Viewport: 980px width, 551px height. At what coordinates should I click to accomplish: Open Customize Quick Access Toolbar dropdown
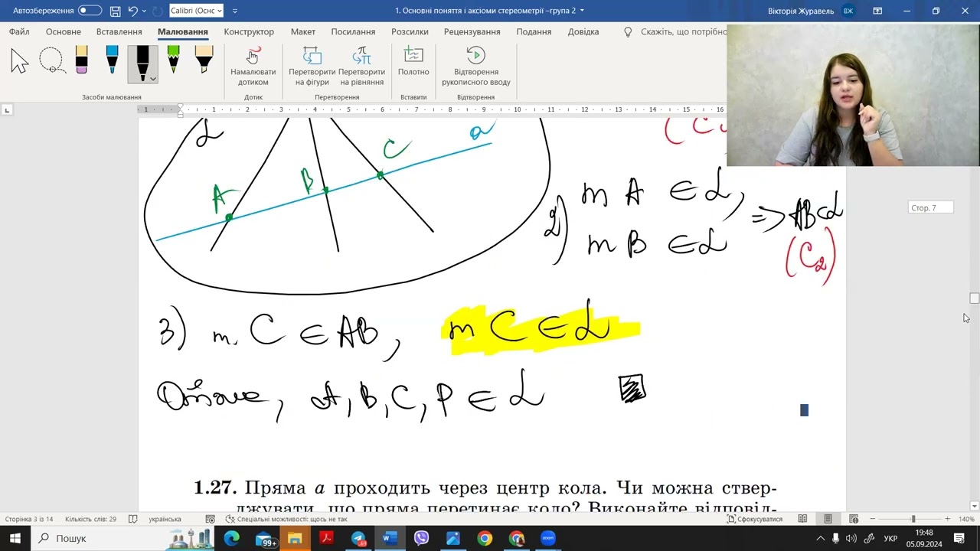pyautogui.click(x=234, y=11)
